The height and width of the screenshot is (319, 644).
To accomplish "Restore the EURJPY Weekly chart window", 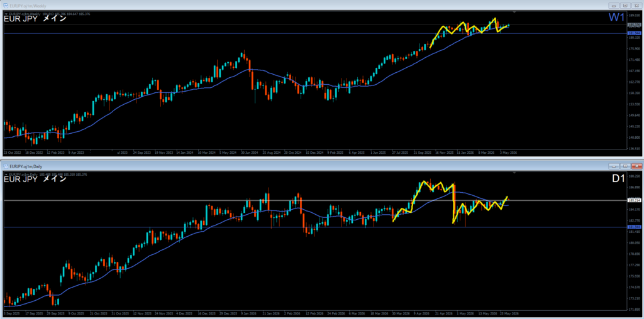I will (x=625, y=6).
